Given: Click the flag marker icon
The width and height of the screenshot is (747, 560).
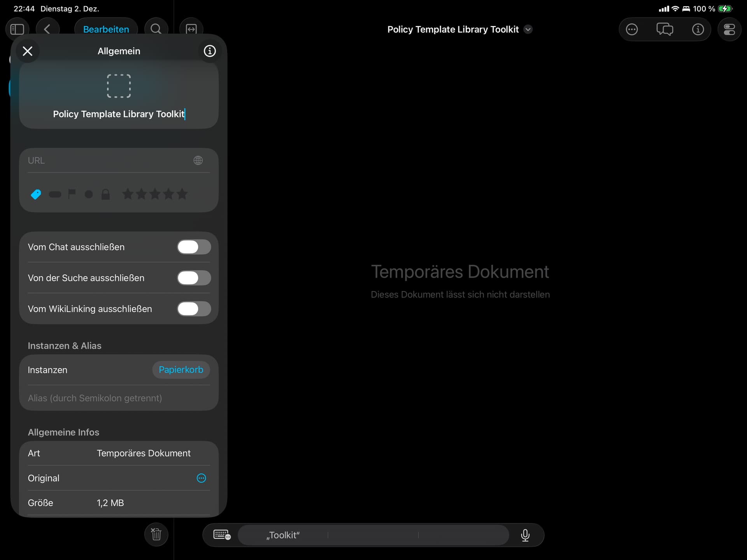Looking at the screenshot, I should (72, 194).
